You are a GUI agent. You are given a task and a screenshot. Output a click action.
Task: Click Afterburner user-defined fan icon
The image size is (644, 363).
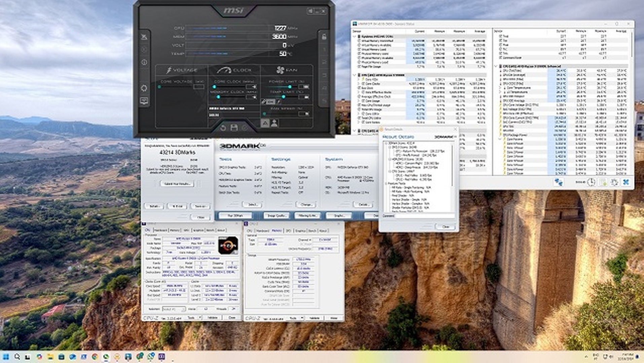275,123
